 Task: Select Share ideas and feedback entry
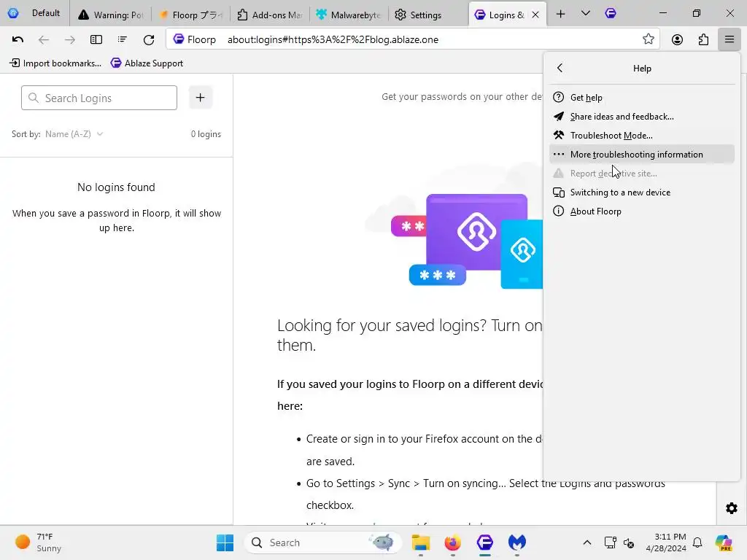click(642, 116)
